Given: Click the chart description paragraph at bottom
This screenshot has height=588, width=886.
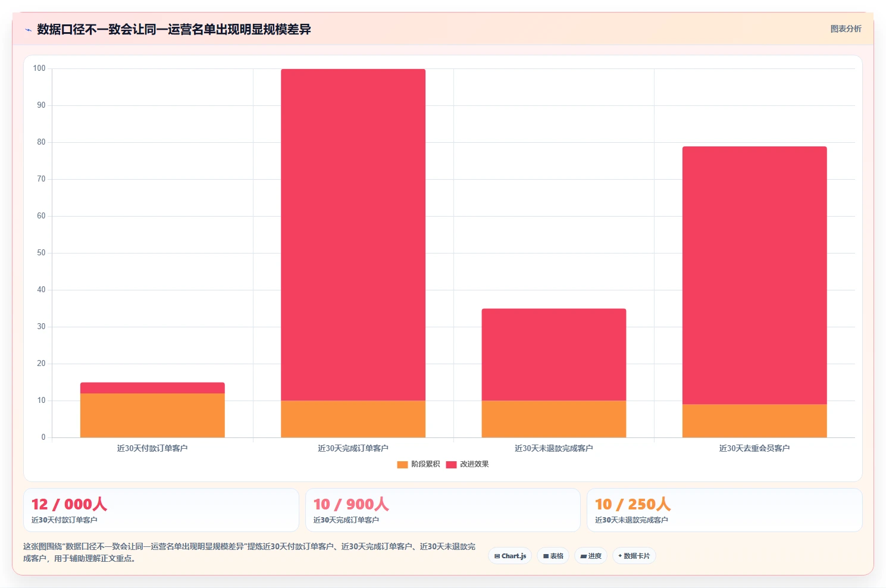Looking at the screenshot, I should (249, 552).
